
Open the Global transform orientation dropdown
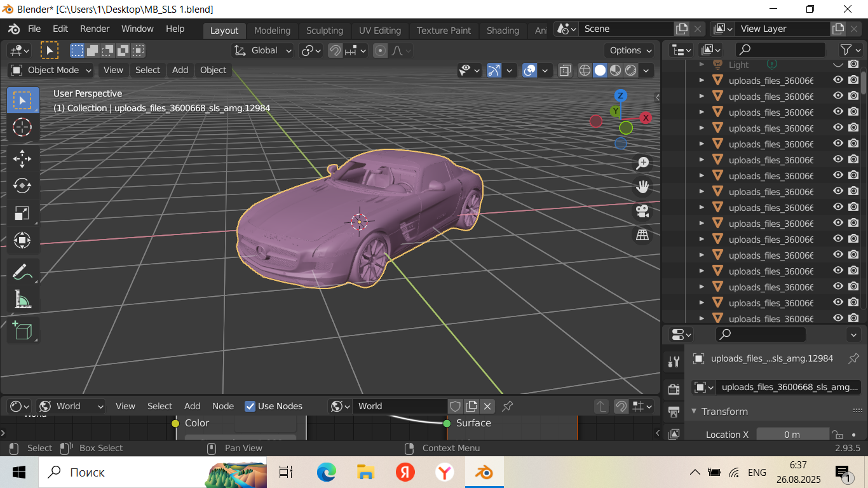pos(263,51)
